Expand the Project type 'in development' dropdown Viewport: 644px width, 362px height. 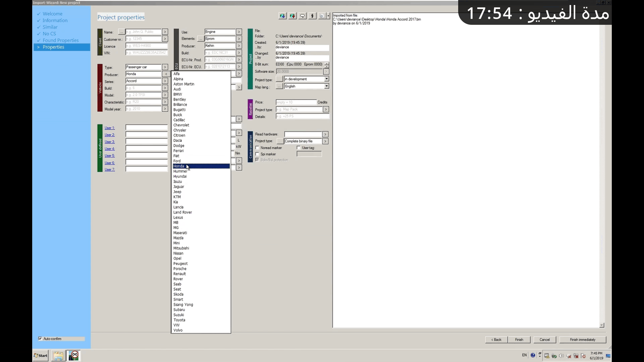pos(326,79)
